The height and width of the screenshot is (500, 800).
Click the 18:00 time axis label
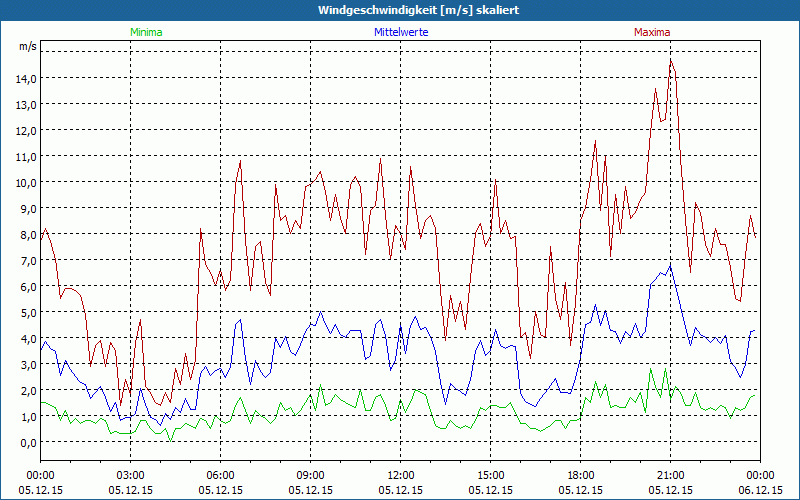[581, 474]
